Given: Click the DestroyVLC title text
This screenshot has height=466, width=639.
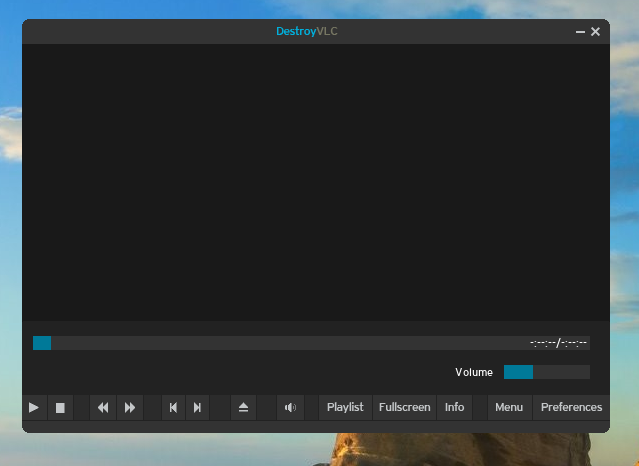Looking at the screenshot, I should (307, 31).
